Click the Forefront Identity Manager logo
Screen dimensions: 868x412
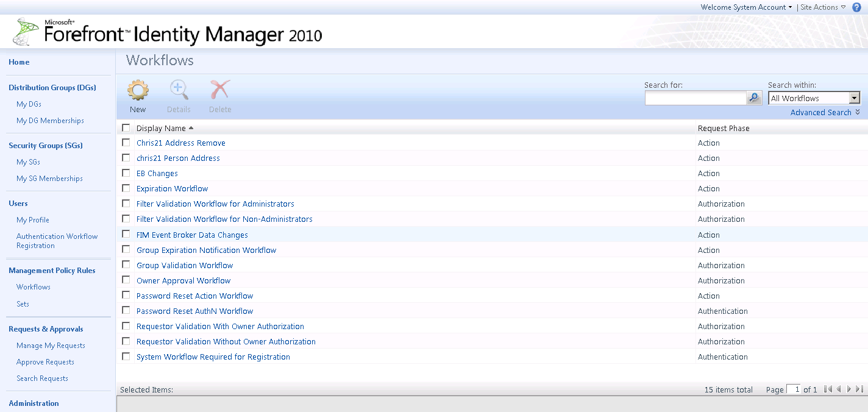pos(167,32)
